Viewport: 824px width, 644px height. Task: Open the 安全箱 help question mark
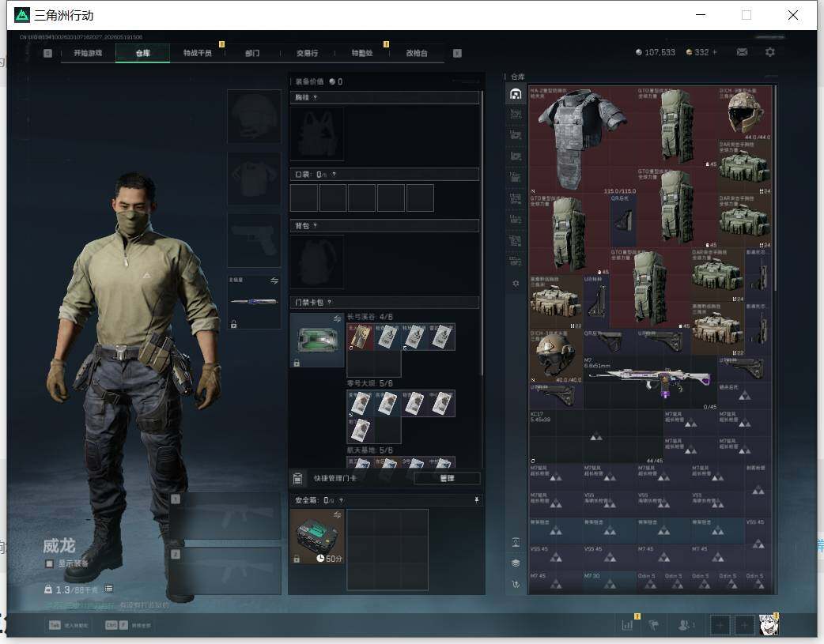(x=341, y=501)
